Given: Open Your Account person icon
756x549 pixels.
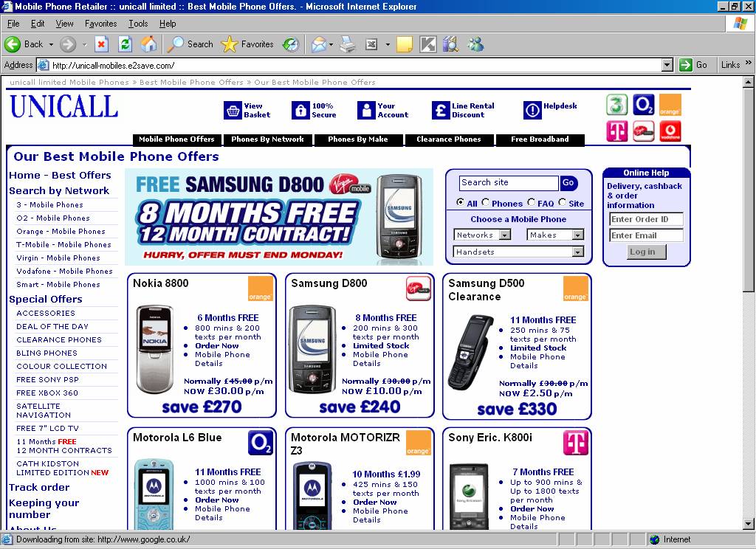Looking at the screenshot, I should tap(366, 111).
